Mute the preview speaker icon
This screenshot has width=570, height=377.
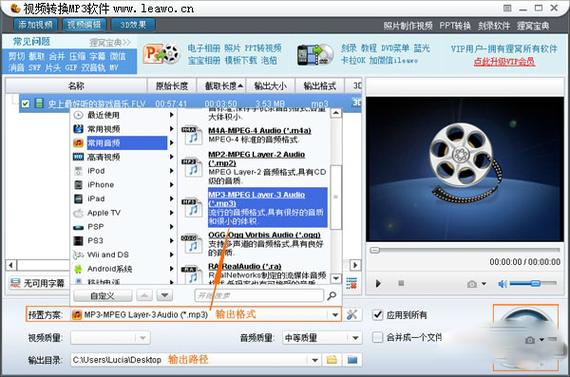(502, 284)
